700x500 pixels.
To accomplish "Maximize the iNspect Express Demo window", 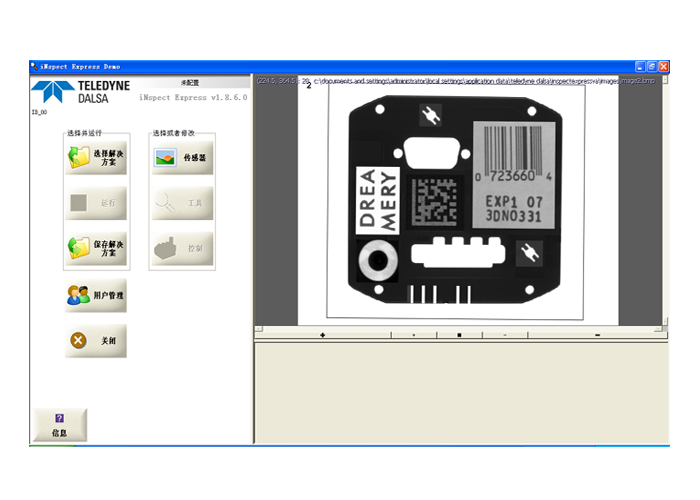I will click(x=651, y=66).
